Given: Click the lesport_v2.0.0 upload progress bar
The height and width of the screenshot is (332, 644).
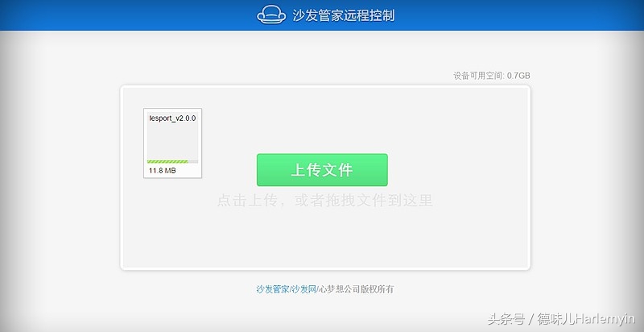Looking at the screenshot, I should (172, 161).
